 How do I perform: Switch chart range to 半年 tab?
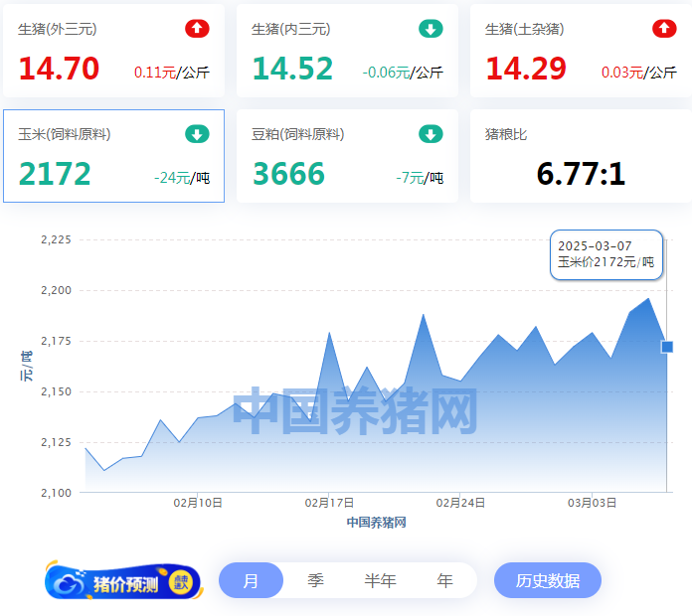point(380,580)
